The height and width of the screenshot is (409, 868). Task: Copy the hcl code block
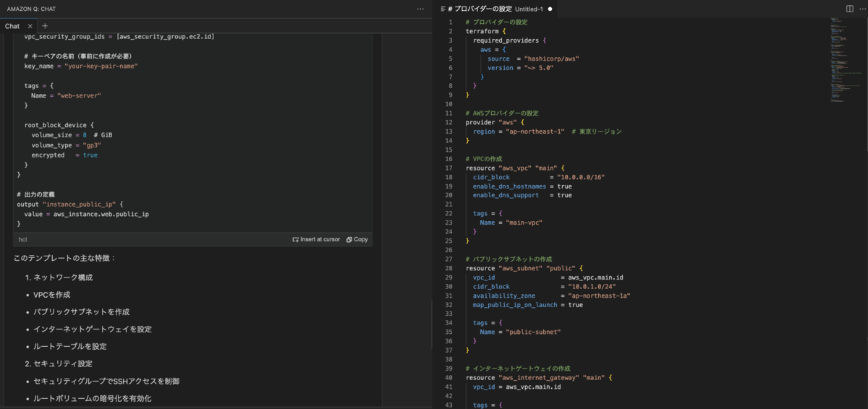pos(357,239)
